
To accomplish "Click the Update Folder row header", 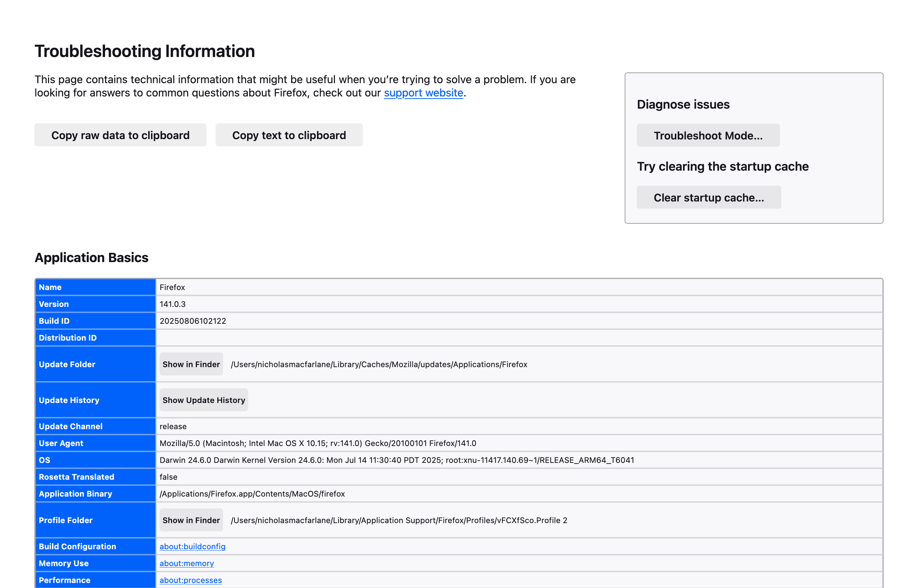I will click(95, 364).
